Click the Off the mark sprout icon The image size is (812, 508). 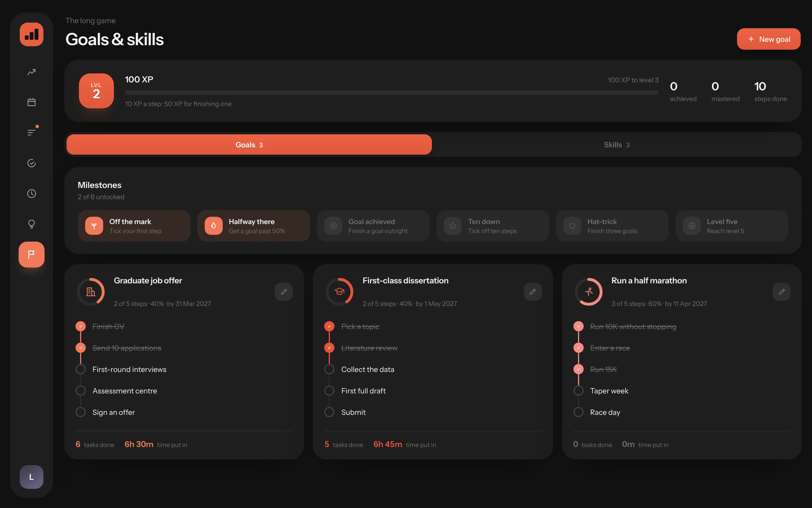(94, 226)
